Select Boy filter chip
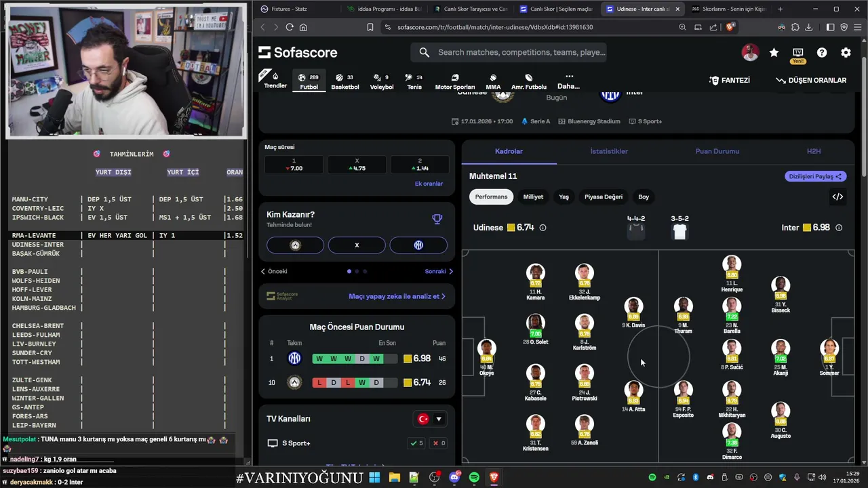 pyautogui.click(x=644, y=197)
